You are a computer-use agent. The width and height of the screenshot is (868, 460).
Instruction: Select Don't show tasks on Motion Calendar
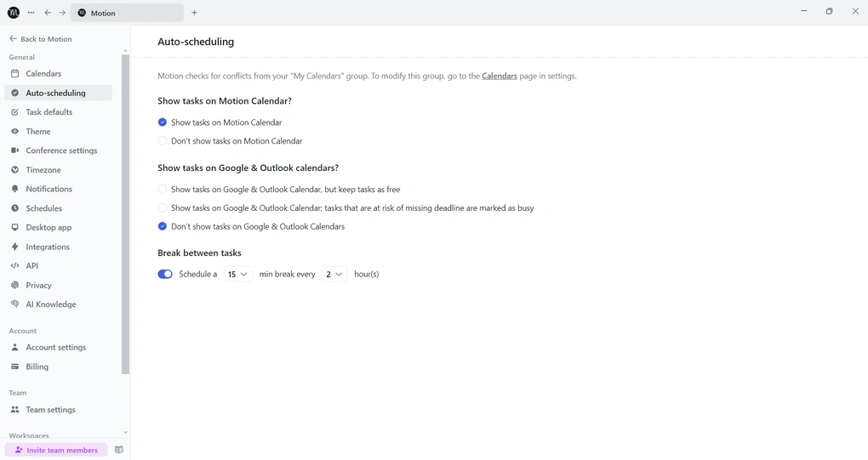pyautogui.click(x=163, y=141)
